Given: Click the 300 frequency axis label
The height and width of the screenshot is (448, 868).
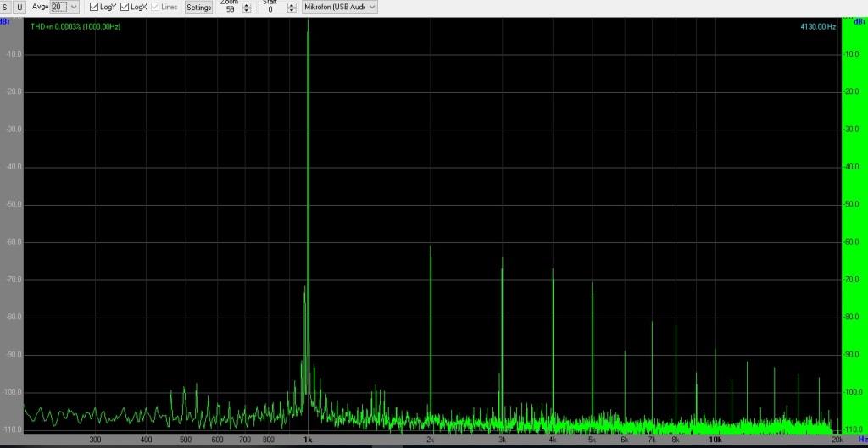Looking at the screenshot, I should (x=95, y=440).
